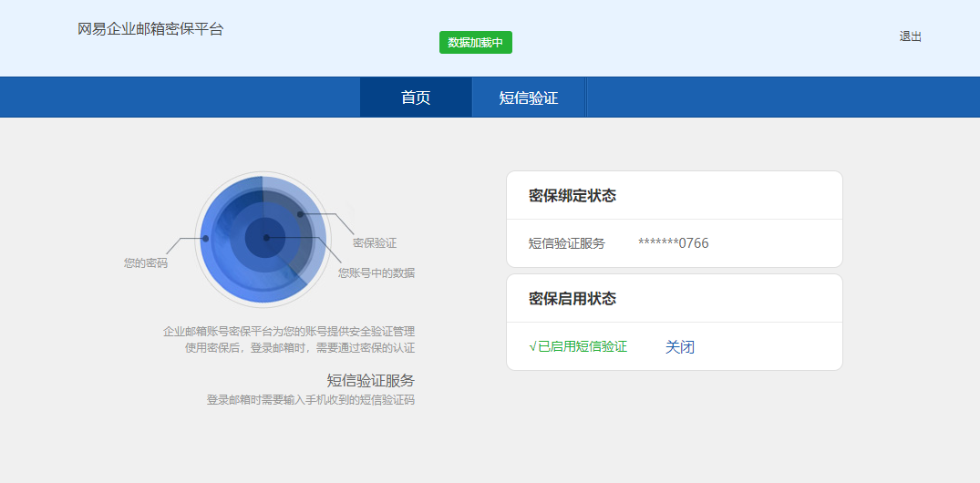Click the 密保绑定状态 heading
Viewport: 980px width, 483px height.
(573, 196)
